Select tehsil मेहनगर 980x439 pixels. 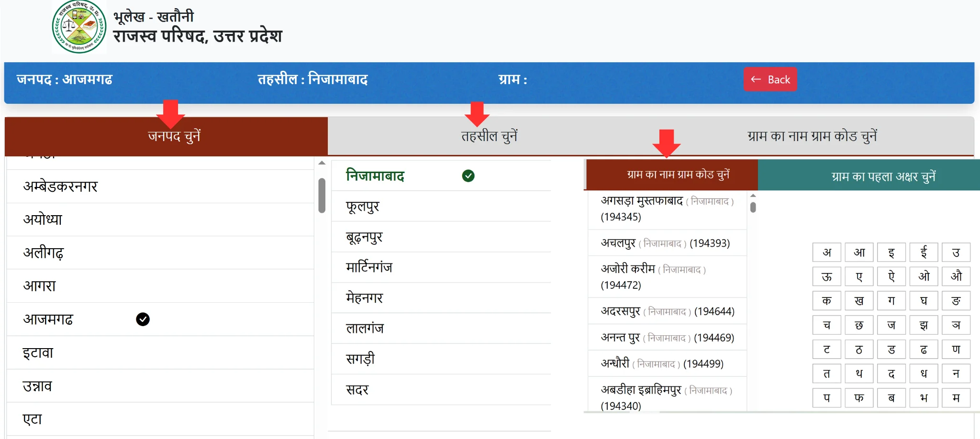[441, 298]
